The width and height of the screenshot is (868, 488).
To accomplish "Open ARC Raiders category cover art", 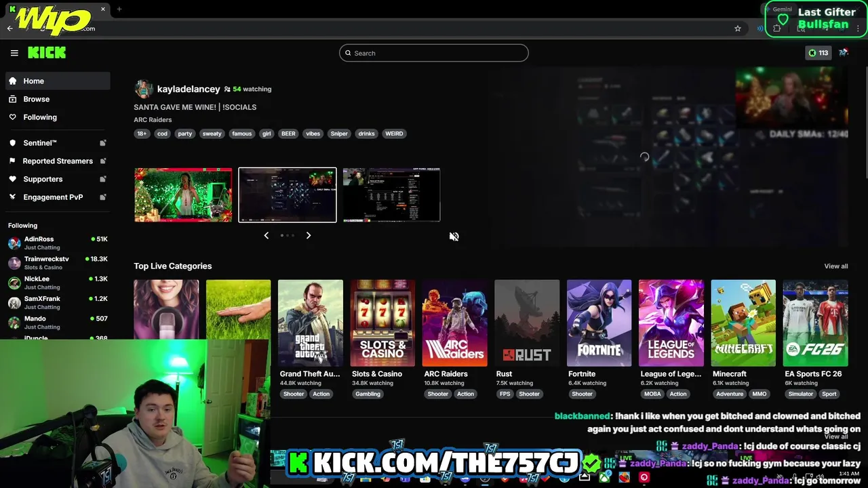I will (x=455, y=323).
